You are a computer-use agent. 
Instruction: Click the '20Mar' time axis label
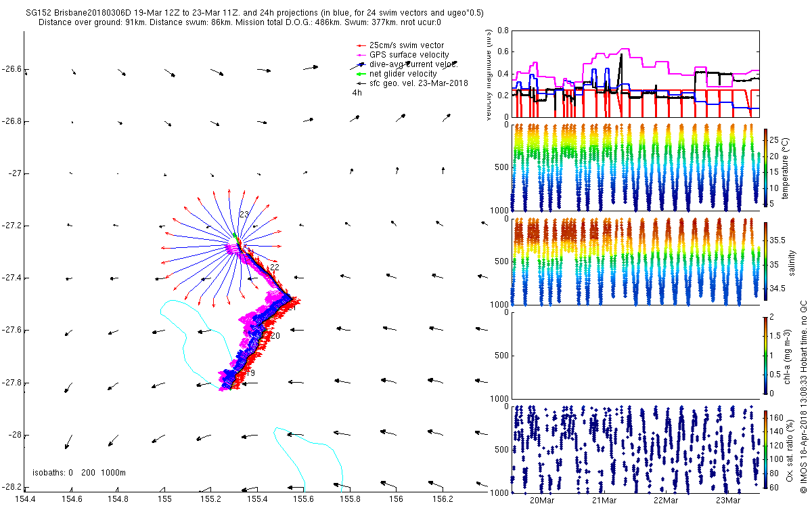tap(542, 501)
